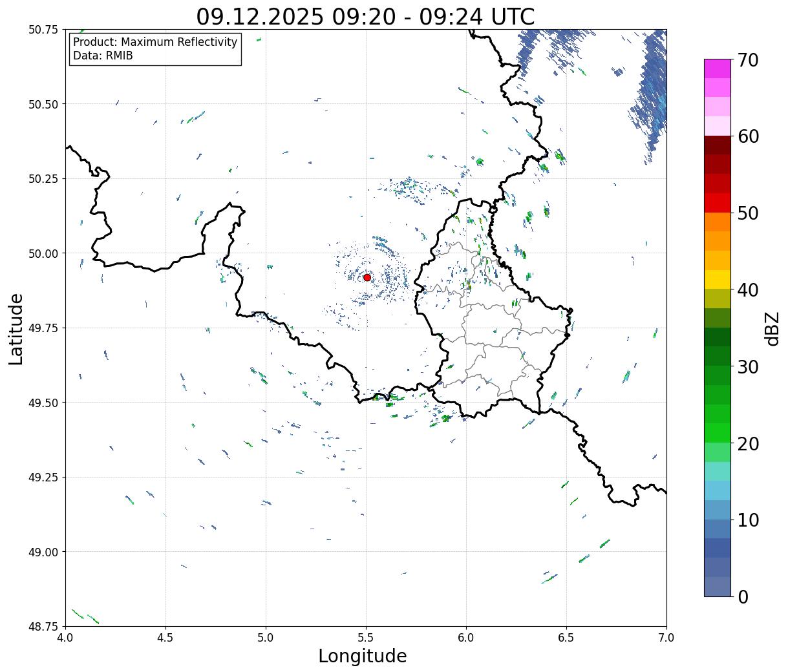The image size is (788, 672).
Task: Click the bright red 50 dBZ colorbar segment
Action: click(717, 203)
